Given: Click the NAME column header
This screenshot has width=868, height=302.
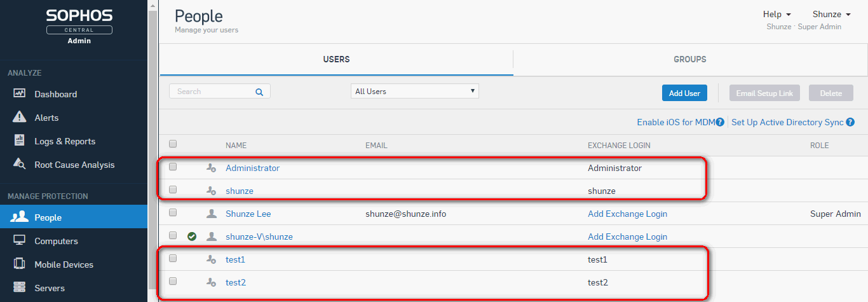Looking at the screenshot, I should click(236, 146).
